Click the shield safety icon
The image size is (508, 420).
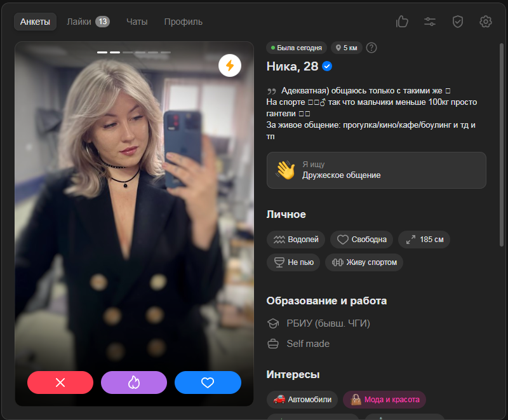tap(458, 22)
